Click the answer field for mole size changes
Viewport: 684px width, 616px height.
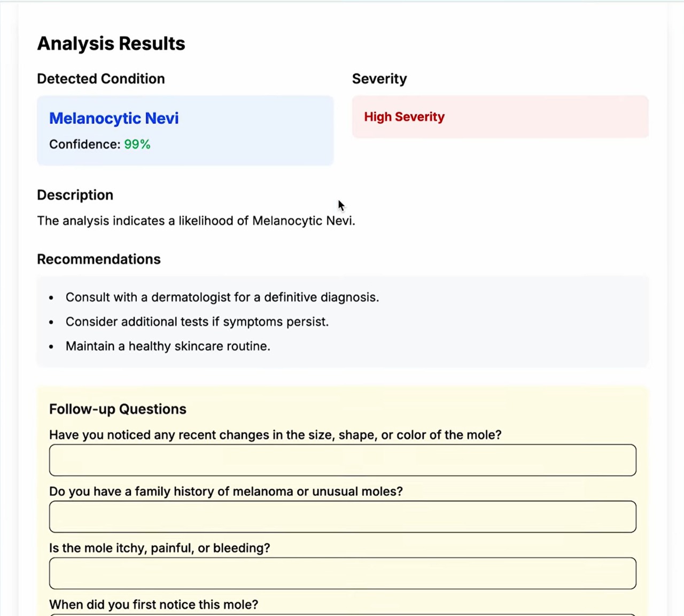(x=342, y=460)
